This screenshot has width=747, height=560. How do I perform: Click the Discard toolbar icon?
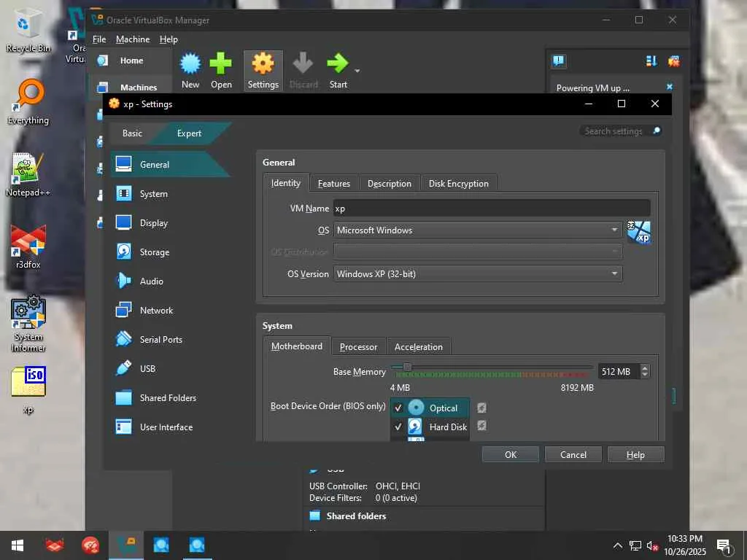(x=303, y=71)
